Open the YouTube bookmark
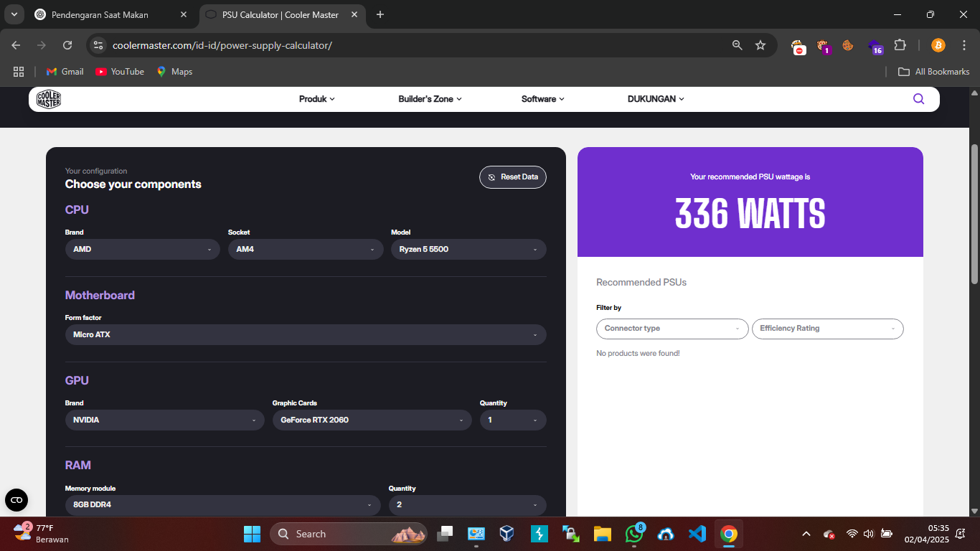980x551 pixels. 120,72
